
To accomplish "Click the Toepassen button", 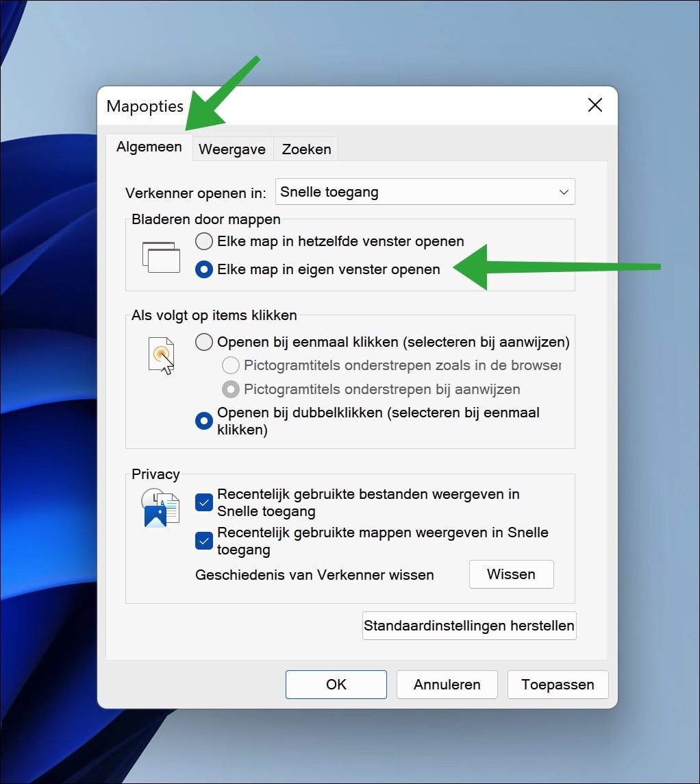I will [558, 685].
